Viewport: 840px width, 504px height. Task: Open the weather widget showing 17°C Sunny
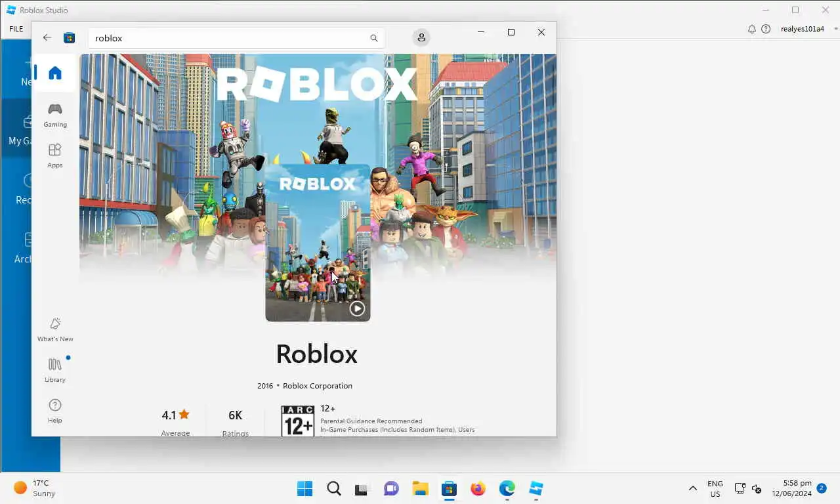tap(35, 488)
